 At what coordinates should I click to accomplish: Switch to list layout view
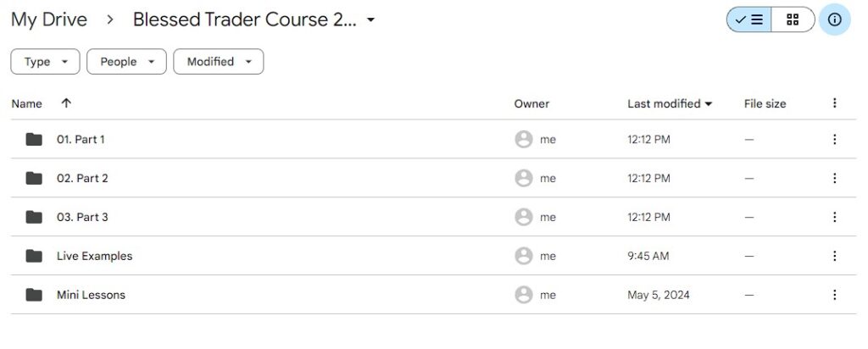point(749,19)
